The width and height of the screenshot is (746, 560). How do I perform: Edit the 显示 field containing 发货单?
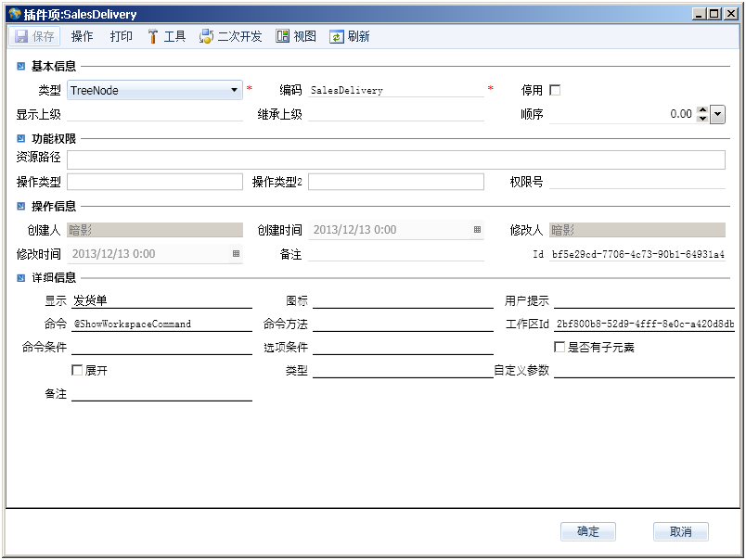click(x=161, y=300)
